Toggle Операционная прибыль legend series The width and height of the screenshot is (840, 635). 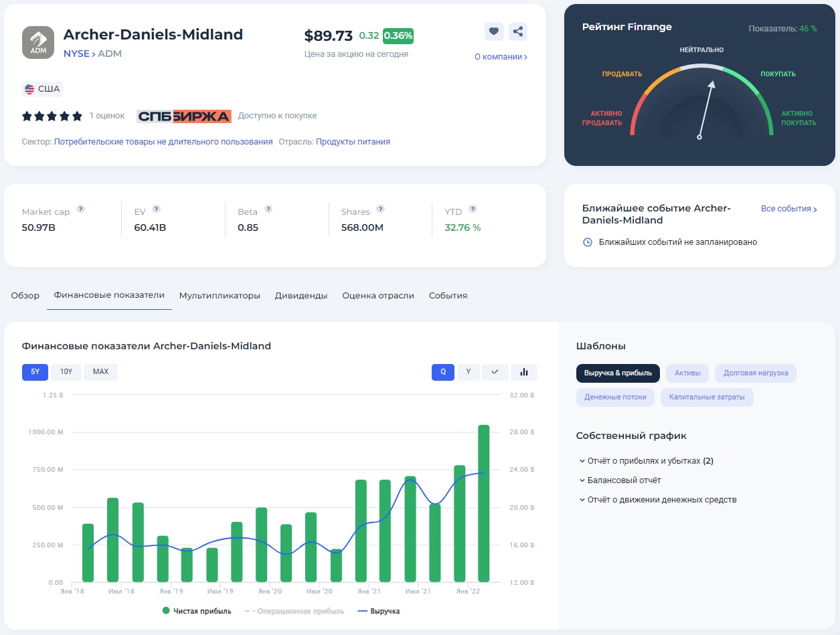click(295, 611)
